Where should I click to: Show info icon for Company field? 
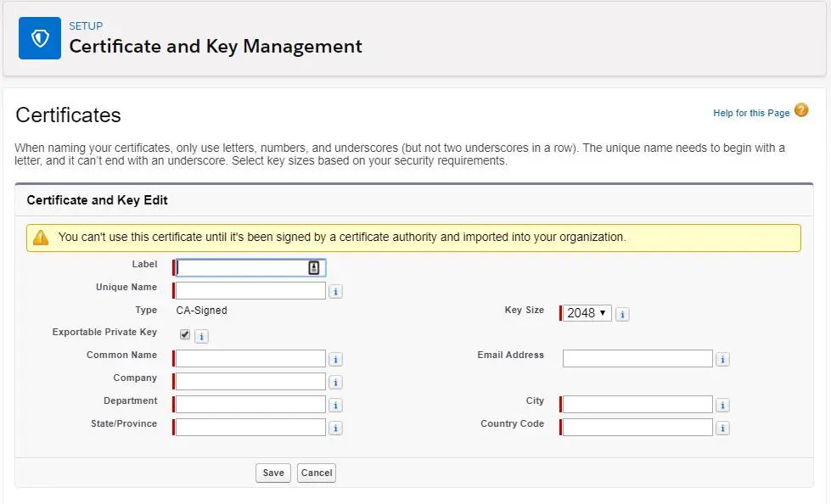[x=335, y=382]
